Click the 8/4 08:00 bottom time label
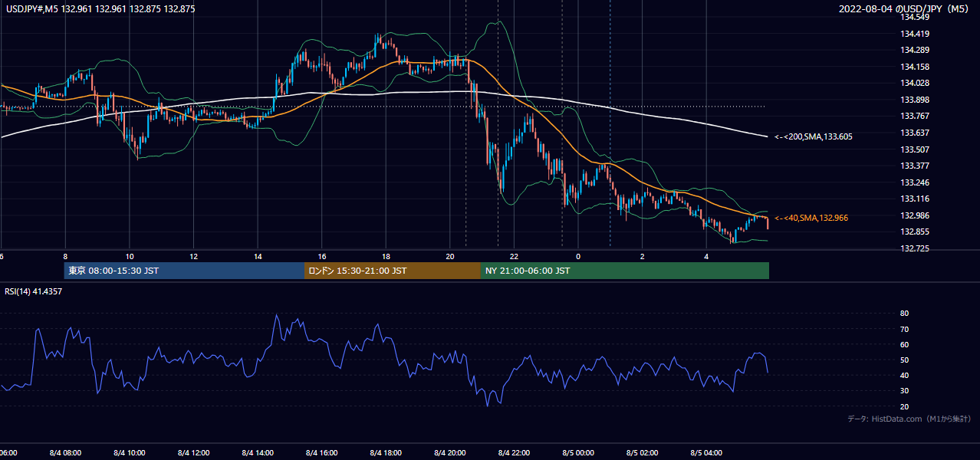 [65, 453]
